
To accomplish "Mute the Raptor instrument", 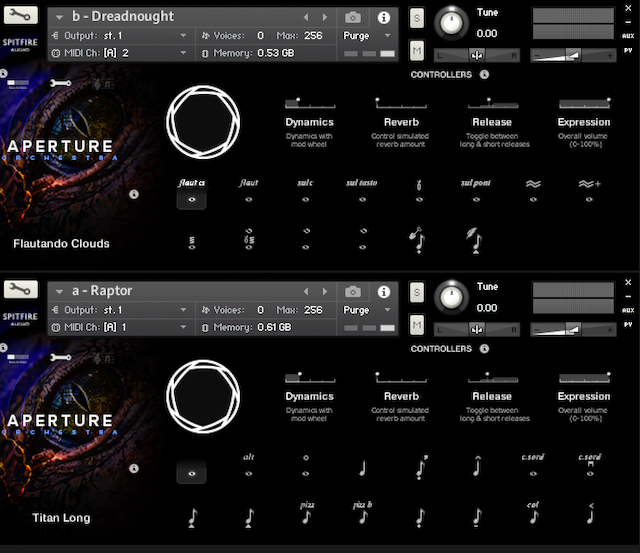I will pos(416,325).
